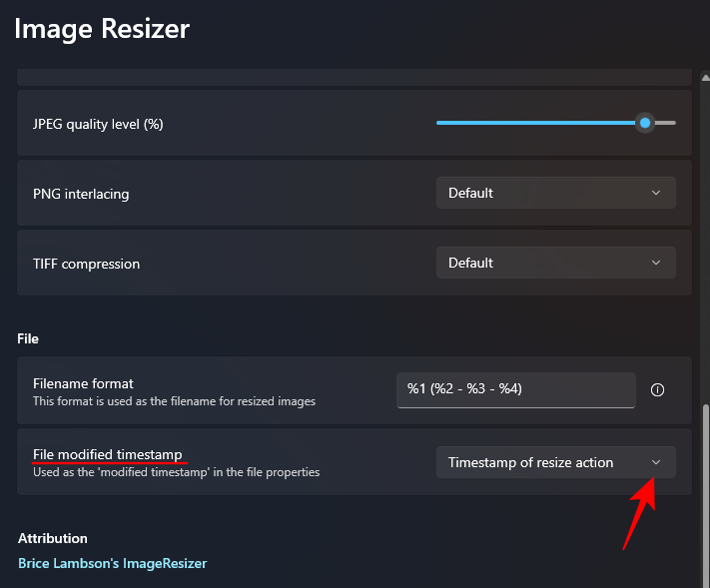Open the File modified timestamp dropdown
Screen dimensions: 710x588
pyautogui.click(x=555, y=462)
